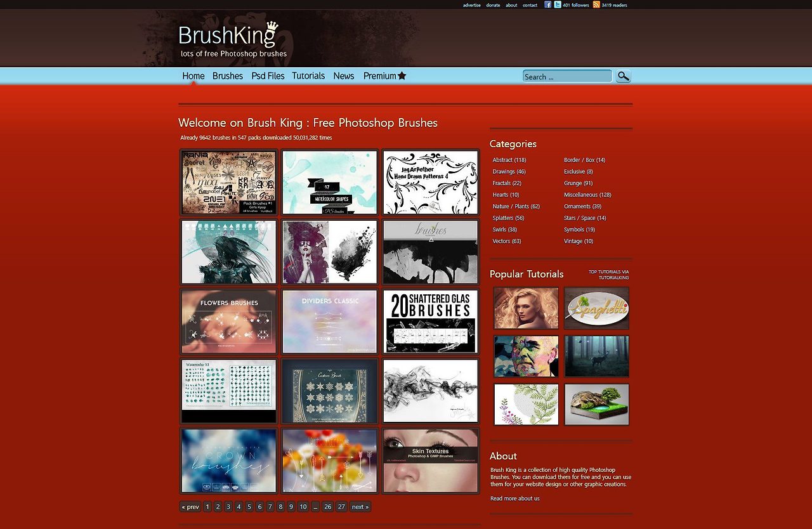The image size is (812, 529).
Task: Open the Exclusive (8) category
Action: point(579,171)
